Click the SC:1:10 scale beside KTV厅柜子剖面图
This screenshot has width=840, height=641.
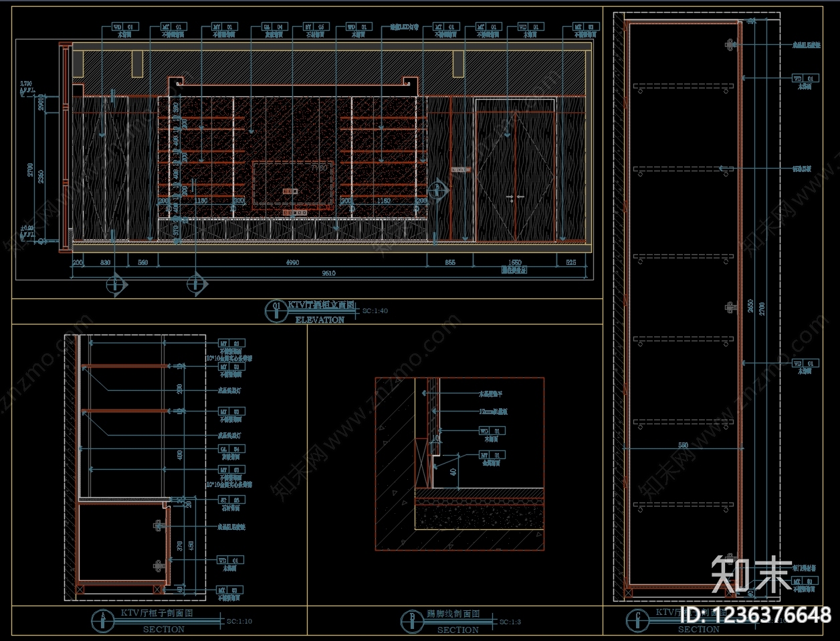(239, 622)
